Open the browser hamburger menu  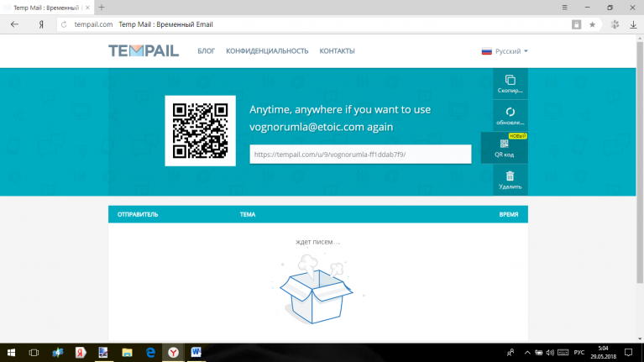tap(565, 8)
